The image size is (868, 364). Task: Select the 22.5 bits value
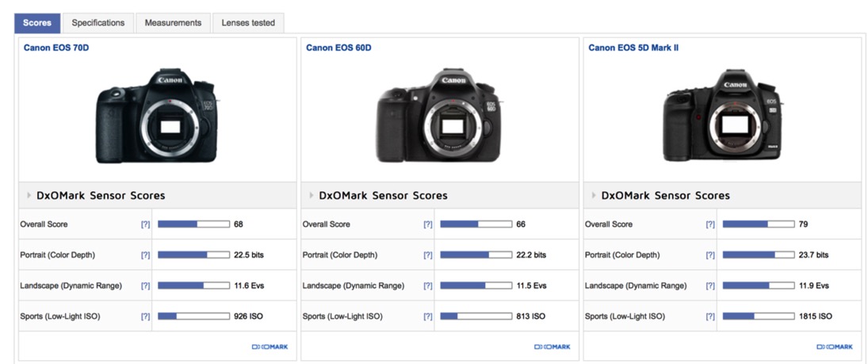(x=249, y=255)
